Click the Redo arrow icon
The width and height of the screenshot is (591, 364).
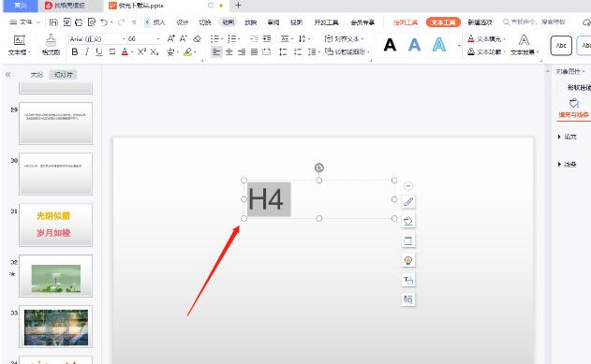tap(121, 22)
